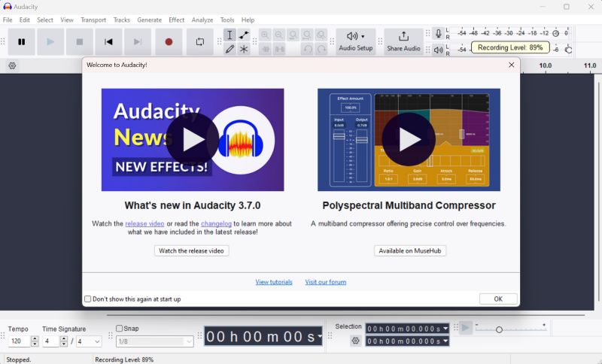Open the Edit menu
The height and width of the screenshot is (364, 602).
tap(25, 20)
